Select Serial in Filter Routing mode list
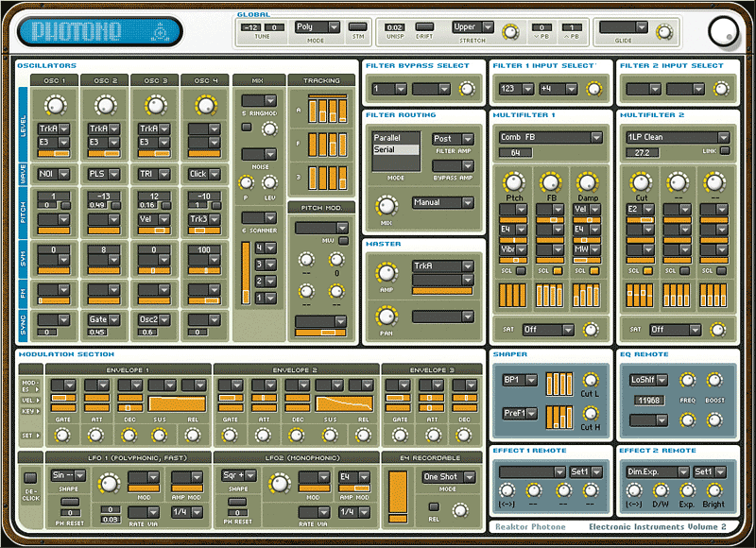This screenshot has width=756, height=548. coord(388,150)
